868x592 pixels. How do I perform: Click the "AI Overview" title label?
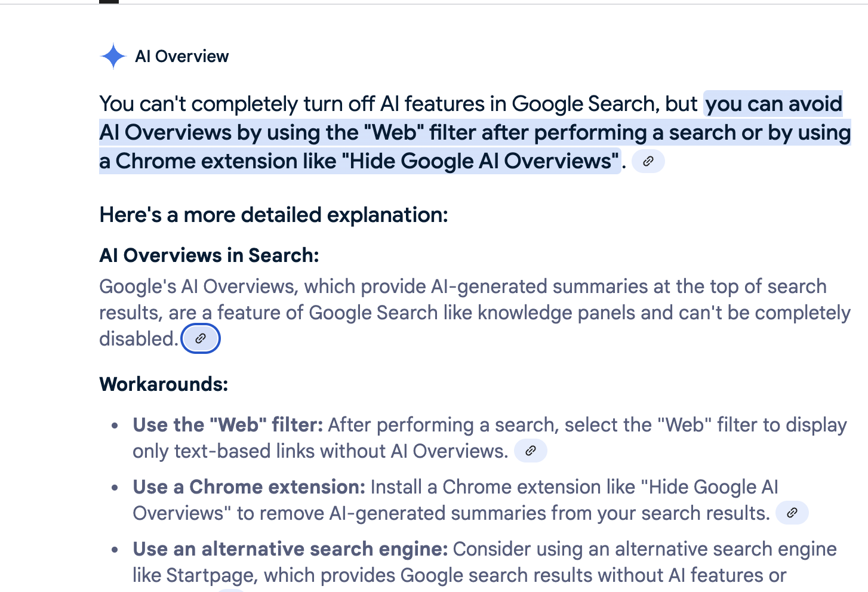click(181, 56)
